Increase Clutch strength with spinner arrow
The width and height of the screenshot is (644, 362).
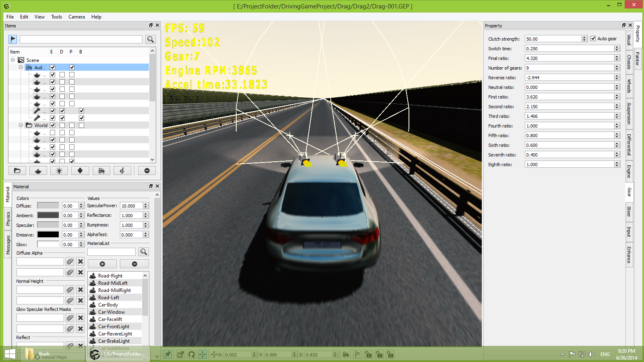click(584, 37)
